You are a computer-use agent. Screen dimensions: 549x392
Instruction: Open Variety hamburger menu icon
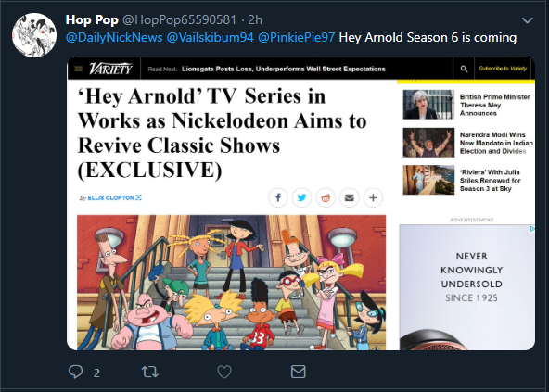pos(79,69)
